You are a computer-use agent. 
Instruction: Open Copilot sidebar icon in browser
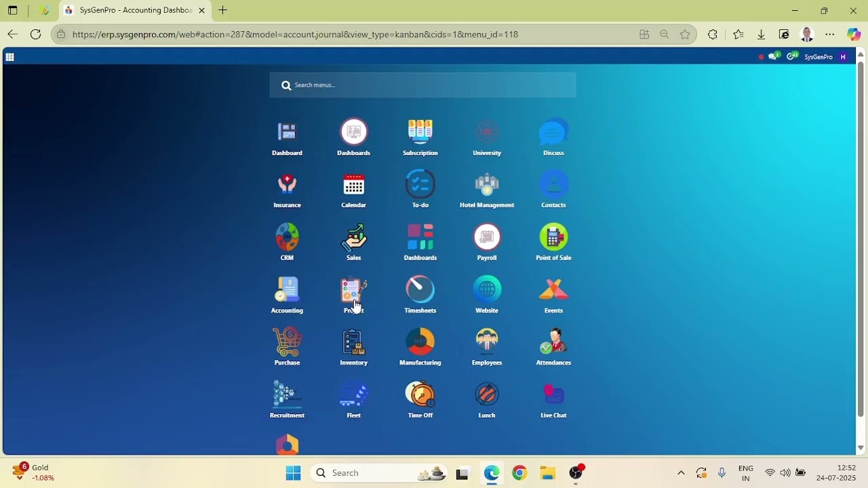coord(854,34)
